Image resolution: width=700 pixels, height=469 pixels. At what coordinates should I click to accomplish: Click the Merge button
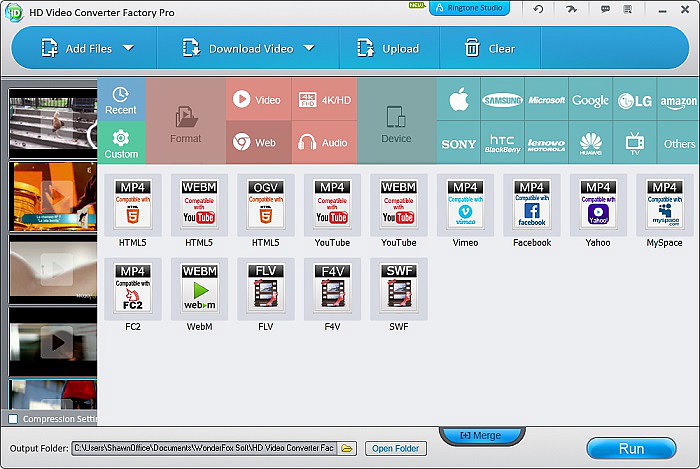tap(480, 436)
